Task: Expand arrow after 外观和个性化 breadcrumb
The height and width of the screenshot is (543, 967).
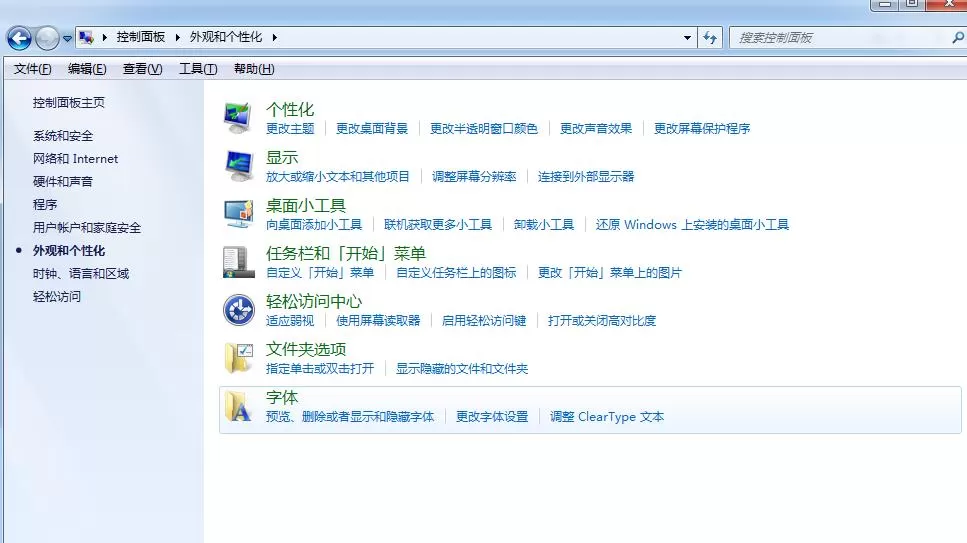Action: (274, 38)
